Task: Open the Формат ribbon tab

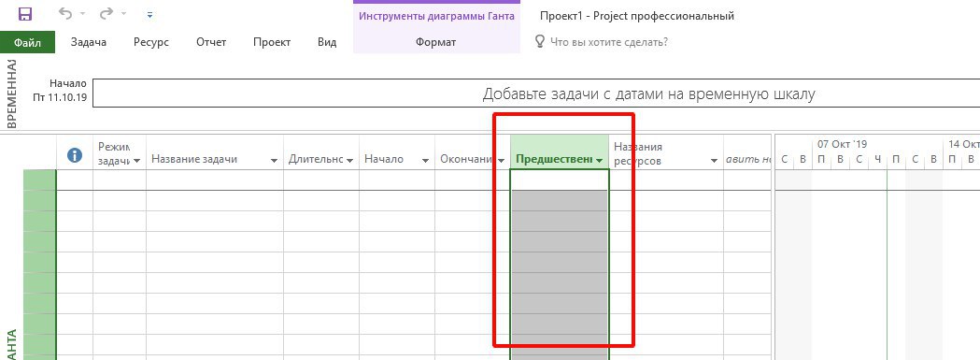Action: click(x=435, y=43)
